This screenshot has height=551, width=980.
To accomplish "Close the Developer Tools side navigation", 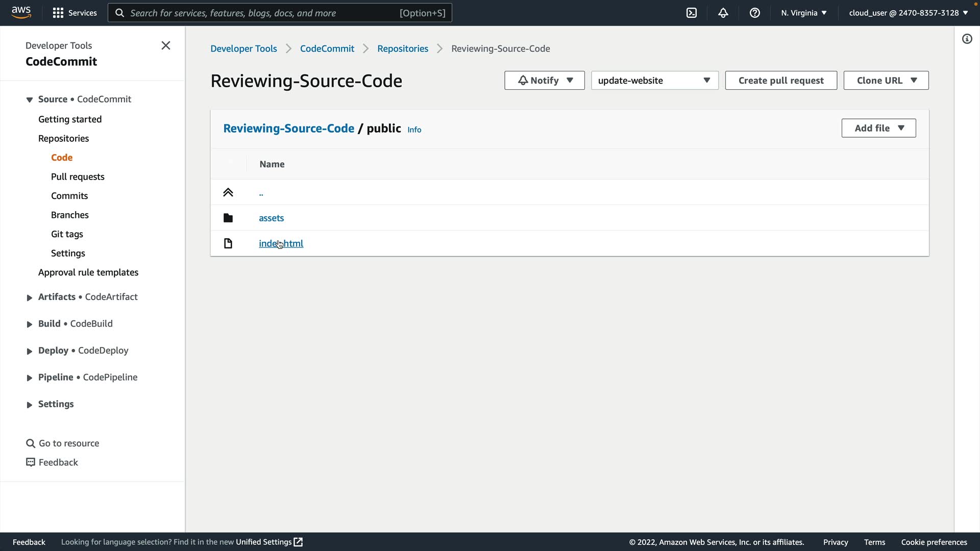I will point(166,45).
